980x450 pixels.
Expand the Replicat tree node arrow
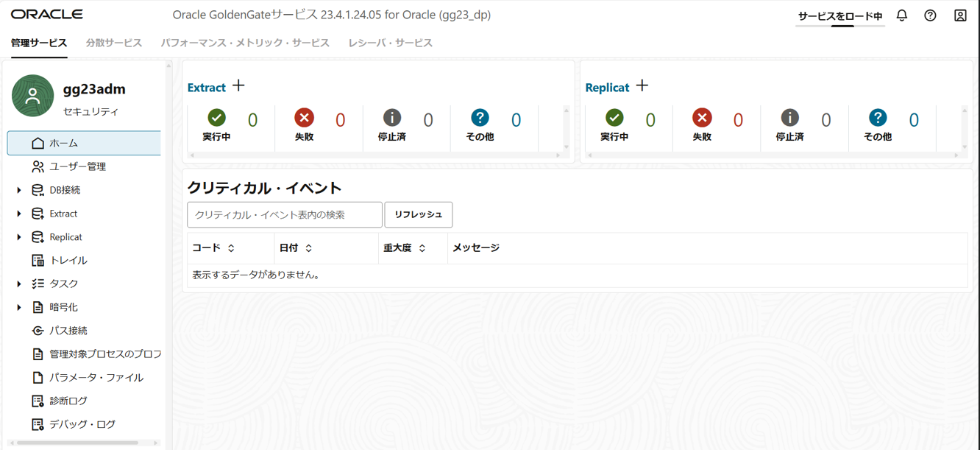pos(19,237)
